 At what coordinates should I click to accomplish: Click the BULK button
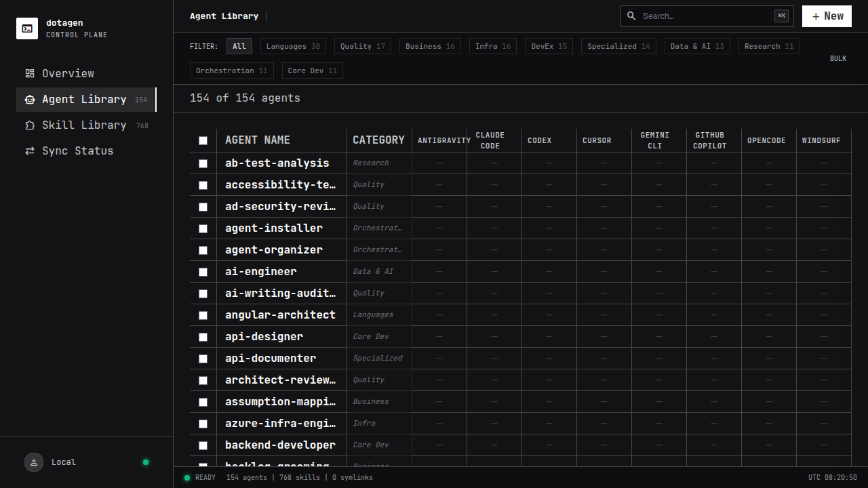tap(838, 58)
